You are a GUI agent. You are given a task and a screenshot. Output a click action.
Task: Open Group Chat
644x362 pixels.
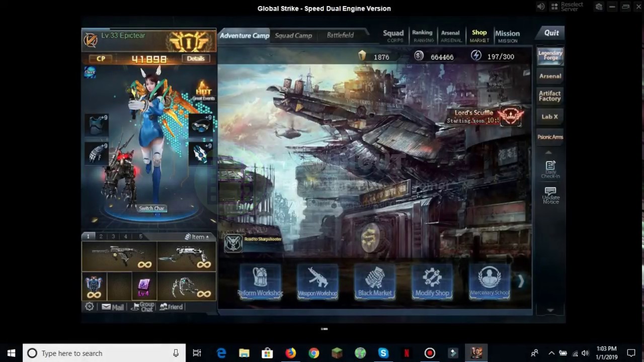(x=143, y=307)
